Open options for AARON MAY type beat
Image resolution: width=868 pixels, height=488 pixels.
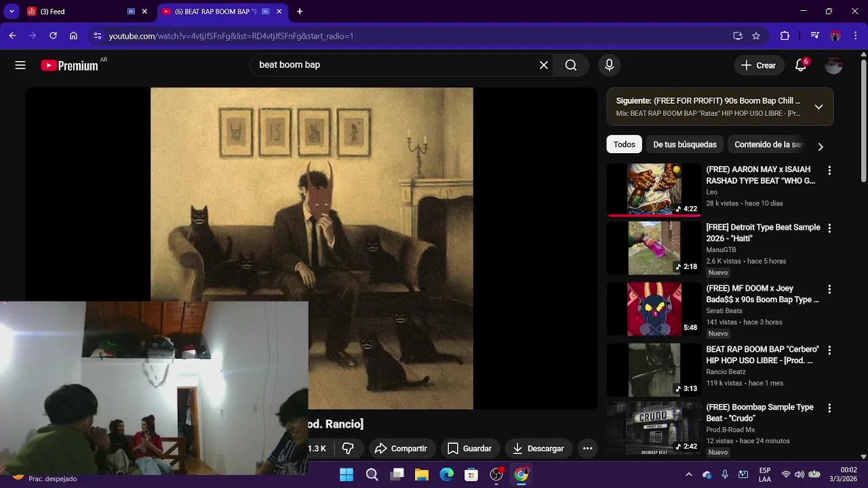coord(829,171)
